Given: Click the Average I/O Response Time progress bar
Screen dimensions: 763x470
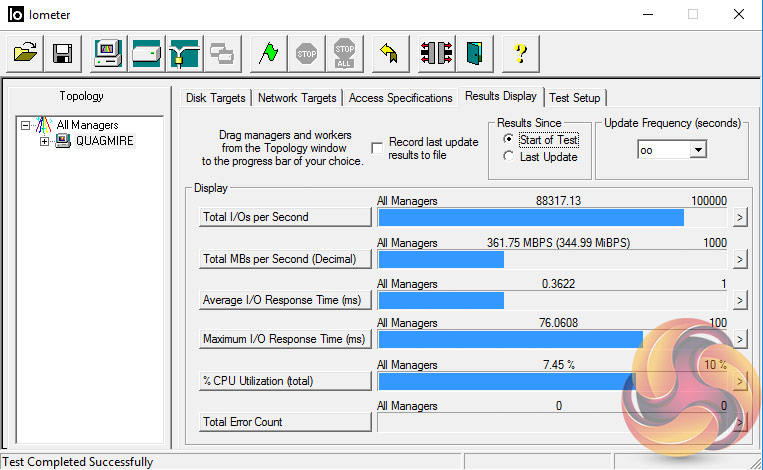Looking at the screenshot, I should [x=552, y=301].
